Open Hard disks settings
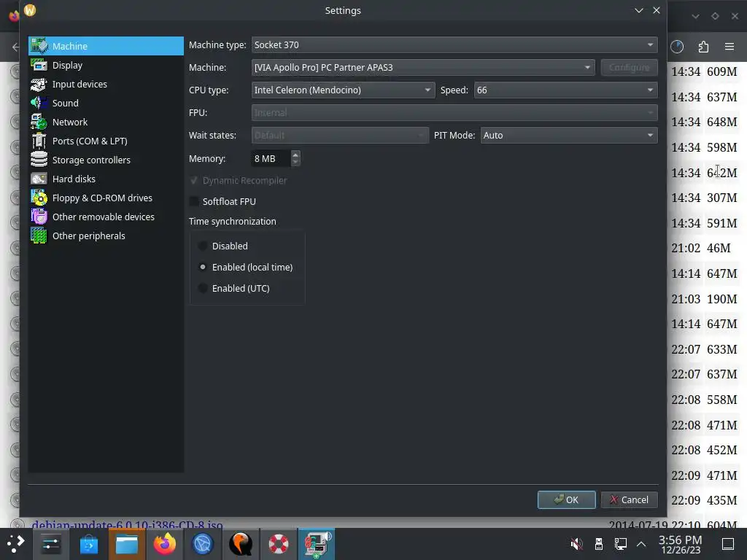The image size is (747, 560). pos(106,179)
